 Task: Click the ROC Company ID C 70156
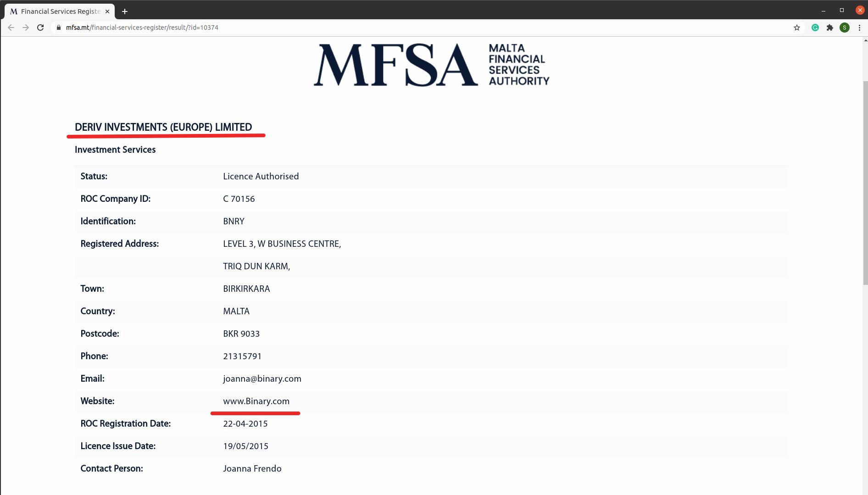click(x=239, y=199)
